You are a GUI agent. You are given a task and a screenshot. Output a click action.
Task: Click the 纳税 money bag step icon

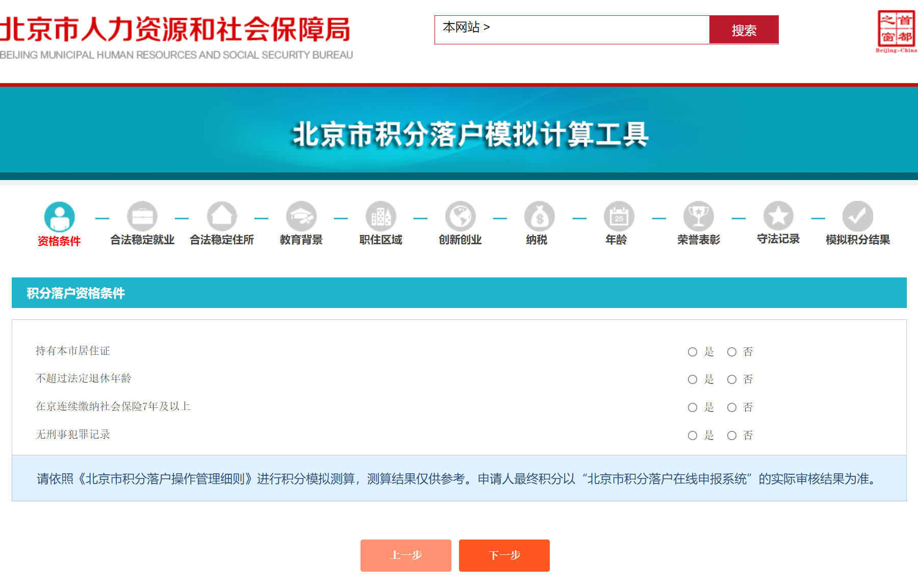pos(540,217)
